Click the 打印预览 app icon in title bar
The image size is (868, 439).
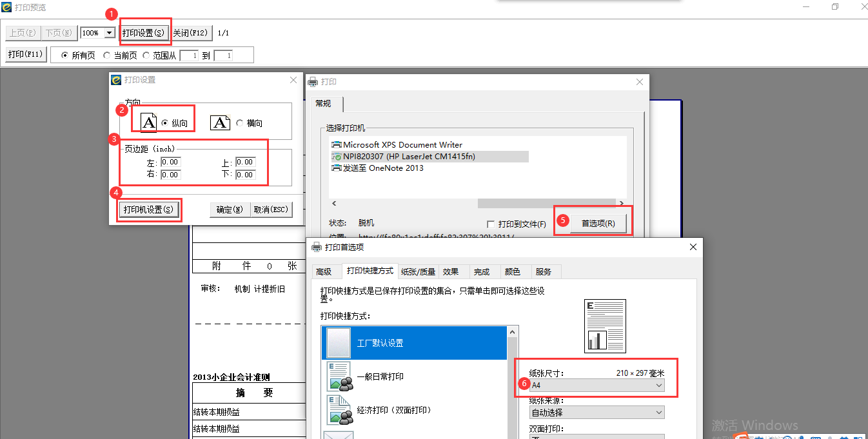(x=6, y=7)
